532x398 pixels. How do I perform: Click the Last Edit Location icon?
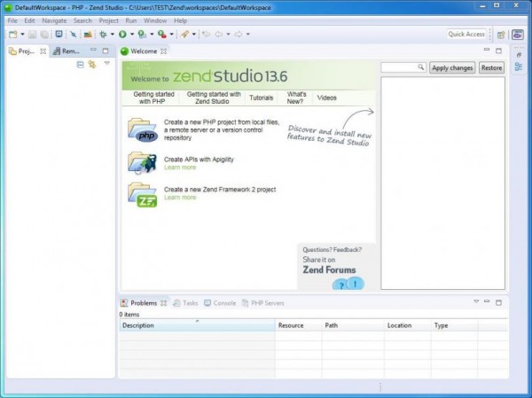[x=206, y=35]
